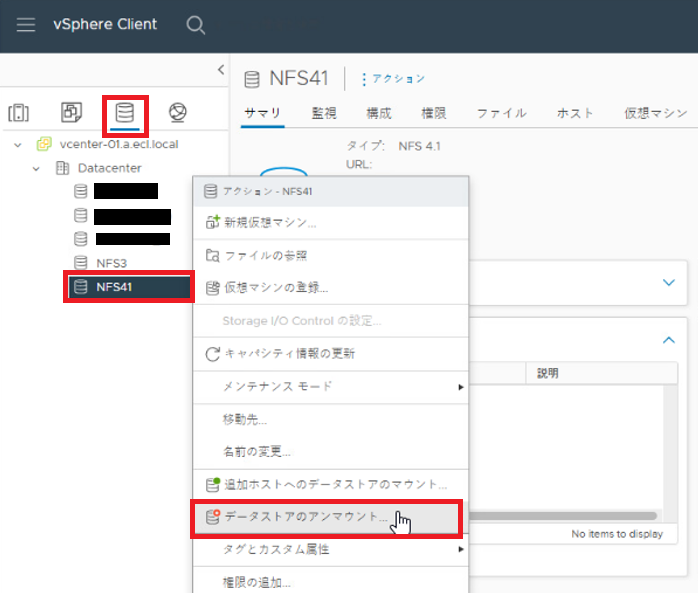Open the Networking inventory view icon
This screenshot has width=698, height=593.
[x=177, y=112]
